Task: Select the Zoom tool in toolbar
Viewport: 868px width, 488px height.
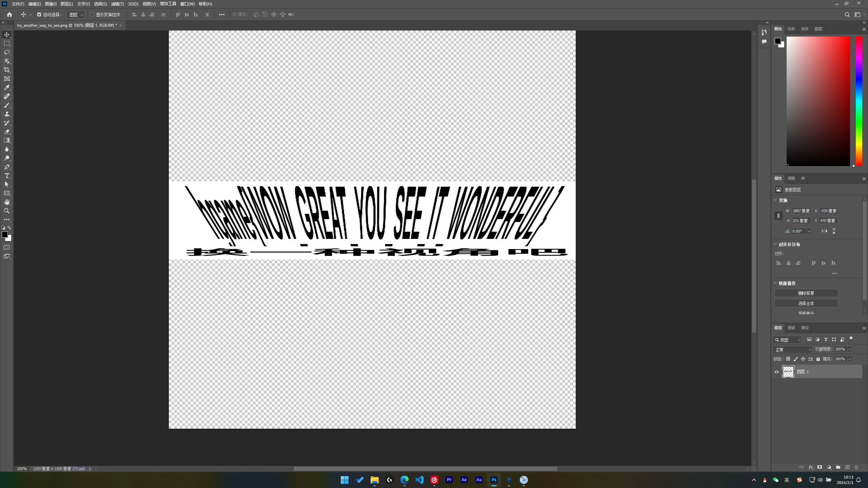Action: tap(7, 211)
